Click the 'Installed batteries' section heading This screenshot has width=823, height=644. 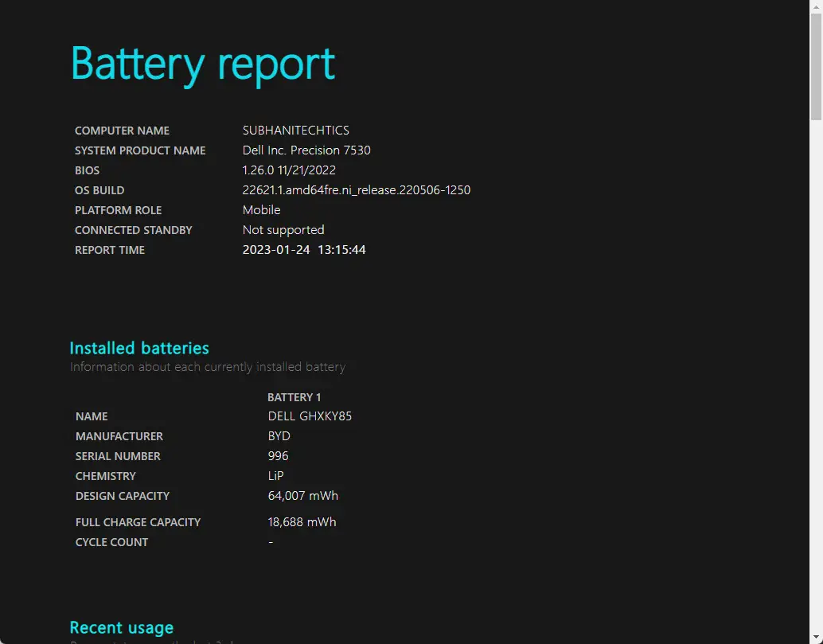tap(139, 348)
